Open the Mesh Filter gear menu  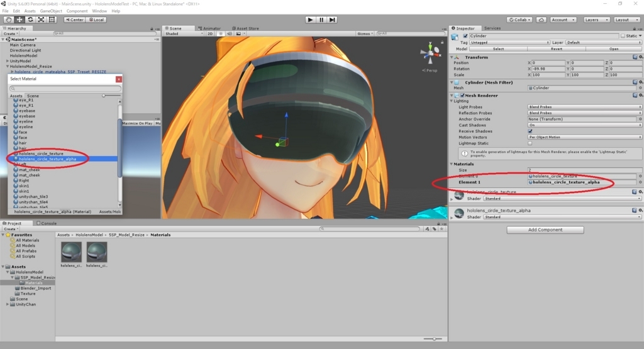coord(641,82)
